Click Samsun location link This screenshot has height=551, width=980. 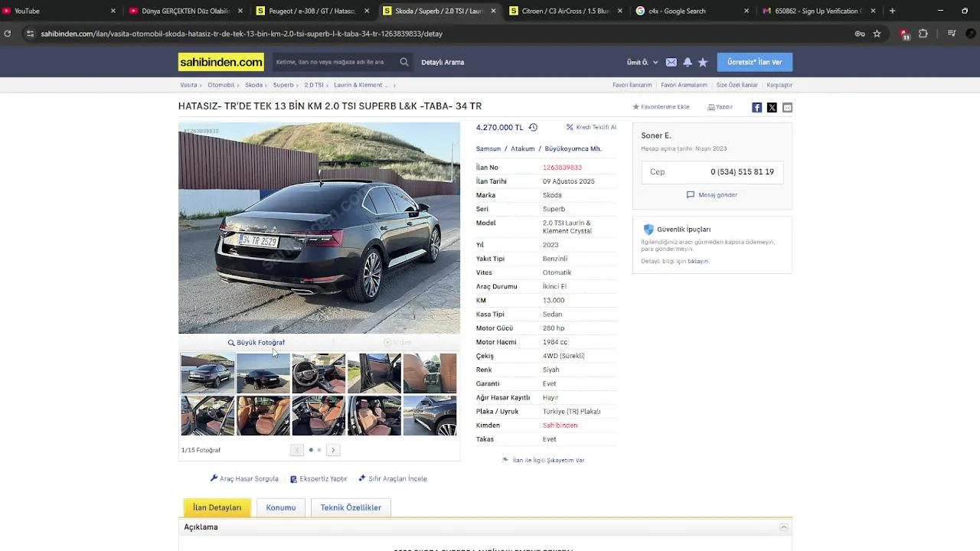(488, 149)
